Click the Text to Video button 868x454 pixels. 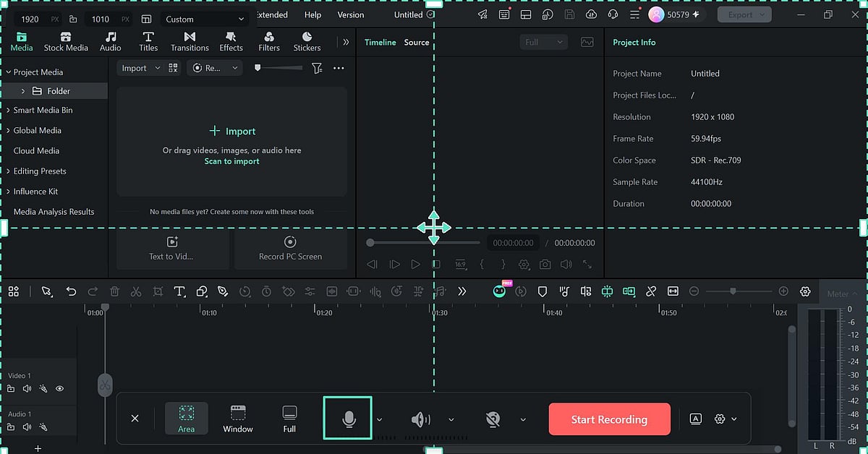pos(172,249)
